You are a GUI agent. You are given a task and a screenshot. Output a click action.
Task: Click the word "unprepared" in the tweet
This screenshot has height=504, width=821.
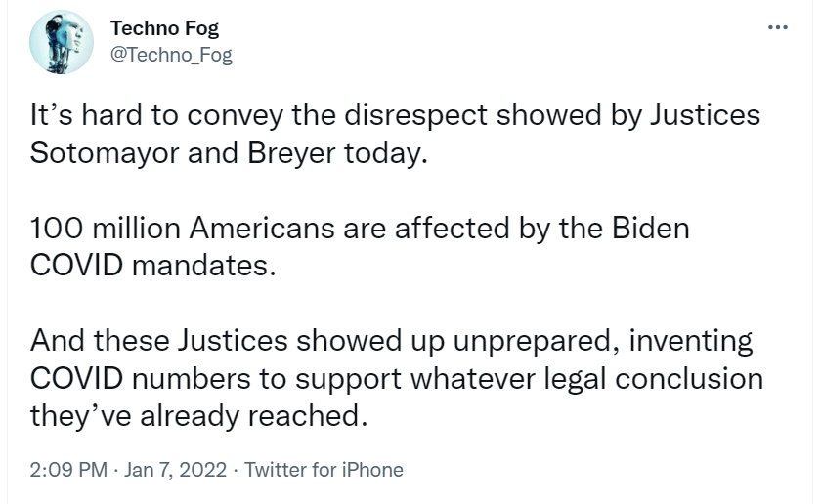533,340
